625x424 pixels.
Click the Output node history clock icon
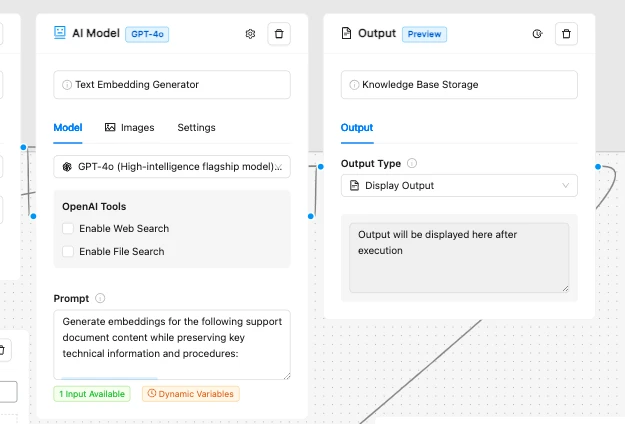(537, 34)
